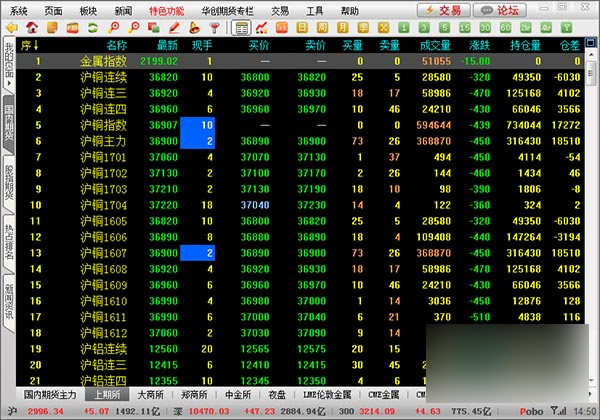Open the 系统 menu
This screenshot has width=600, height=420.
tap(18, 11)
